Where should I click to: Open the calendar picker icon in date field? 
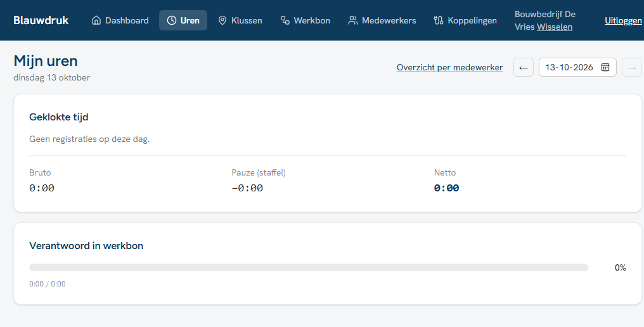(x=605, y=67)
